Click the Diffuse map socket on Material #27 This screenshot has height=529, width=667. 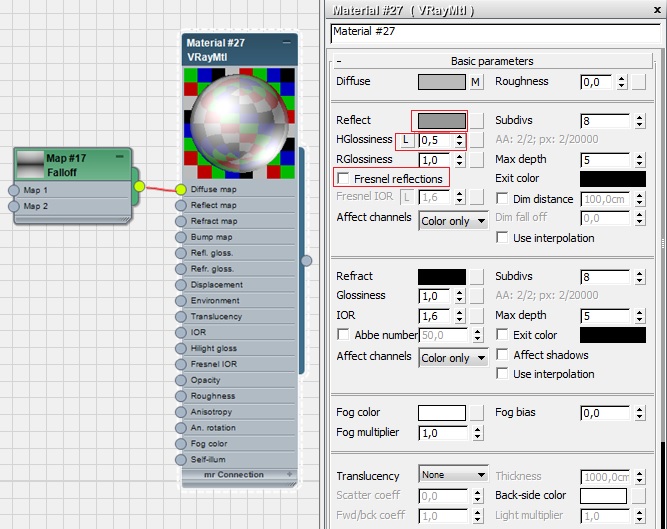click(181, 189)
